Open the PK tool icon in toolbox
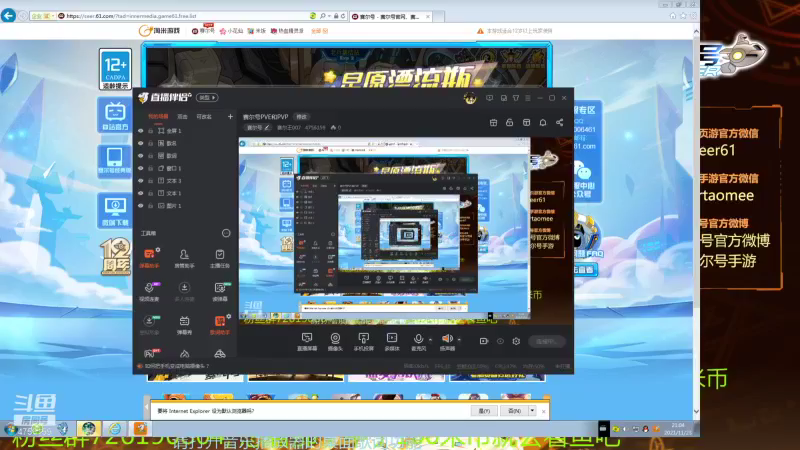 click(x=149, y=353)
